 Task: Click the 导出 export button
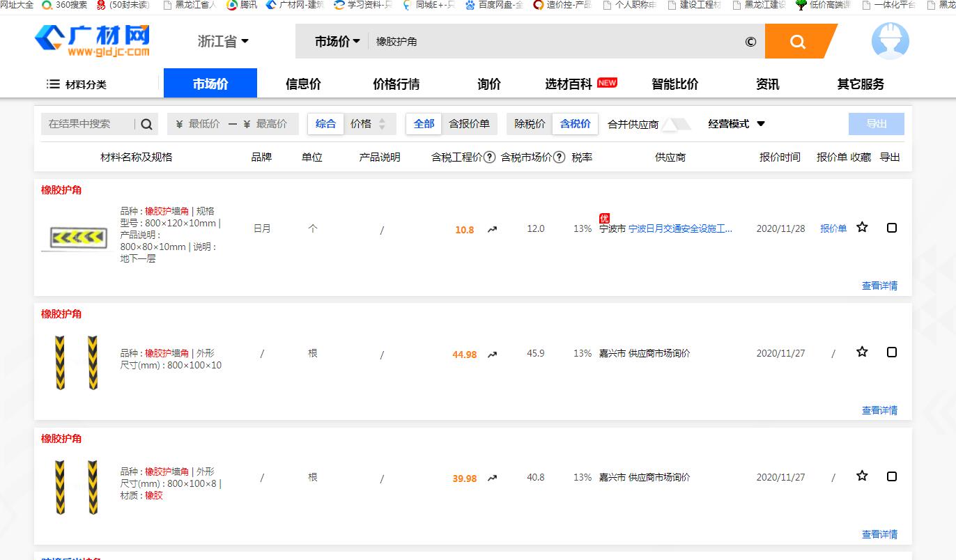[x=877, y=124]
